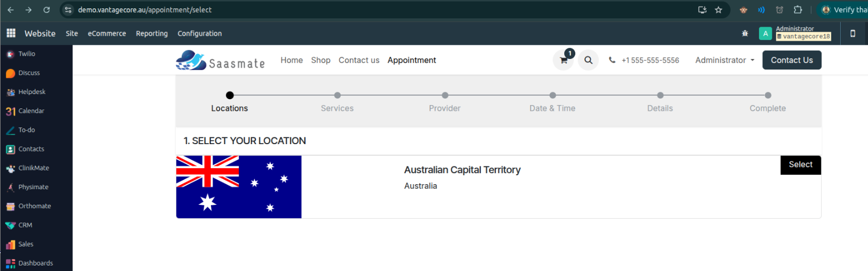Click the shopping cart icon

[563, 60]
